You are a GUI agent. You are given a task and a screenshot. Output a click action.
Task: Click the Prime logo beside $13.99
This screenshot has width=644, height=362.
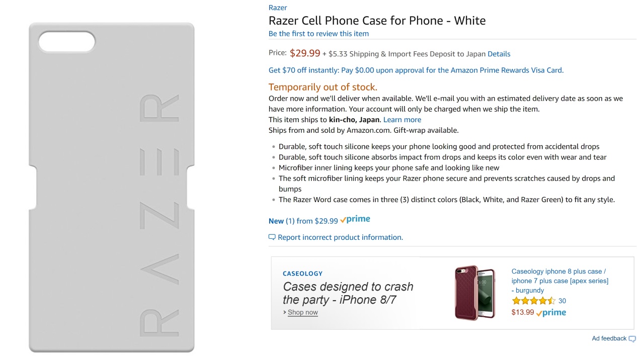pos(551,313)
